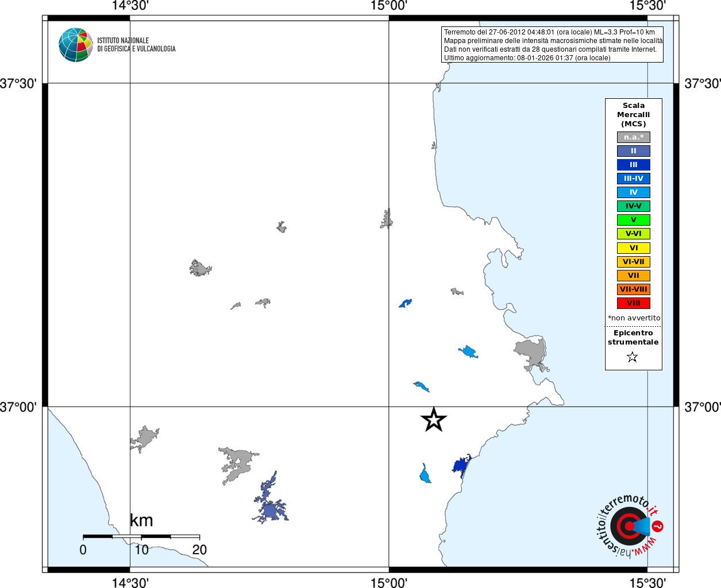
Task: Click the top 15°00' longitude label
Action: coord(389,6)
